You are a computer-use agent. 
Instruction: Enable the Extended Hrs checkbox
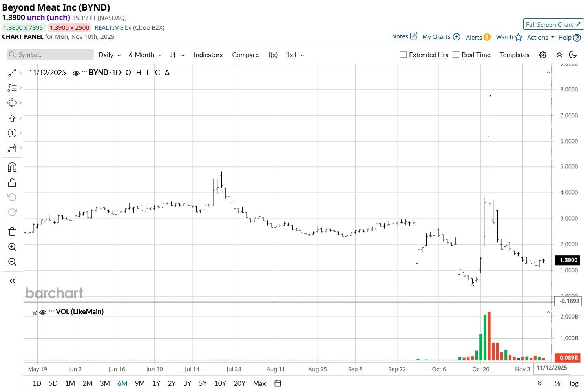(x=403, y=55)
